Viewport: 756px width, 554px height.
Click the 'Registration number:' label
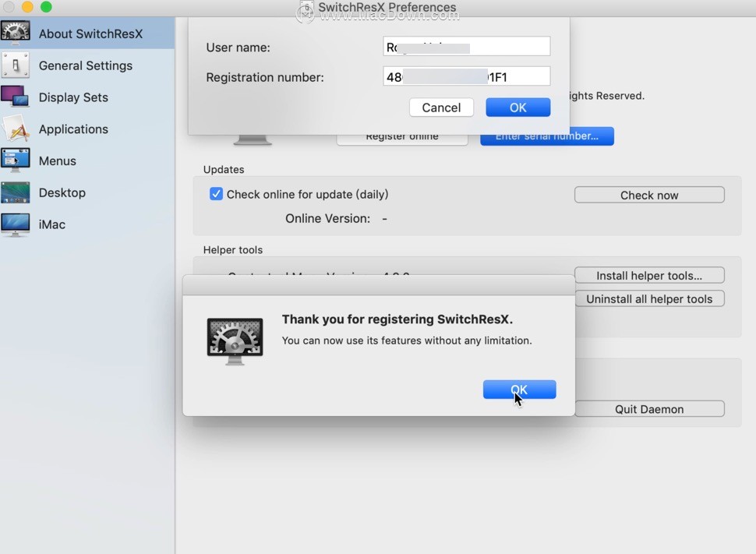point(265,77)
